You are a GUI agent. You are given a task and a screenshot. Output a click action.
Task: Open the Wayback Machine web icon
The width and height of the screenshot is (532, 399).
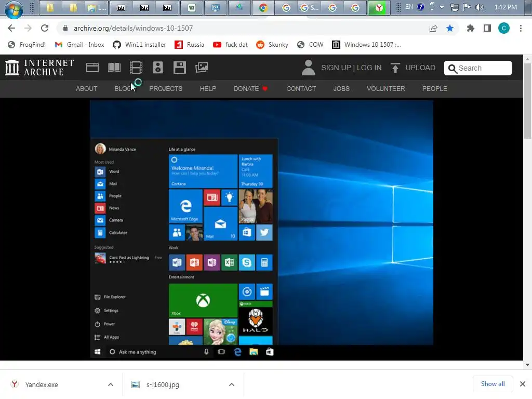(x=92, y=68)
